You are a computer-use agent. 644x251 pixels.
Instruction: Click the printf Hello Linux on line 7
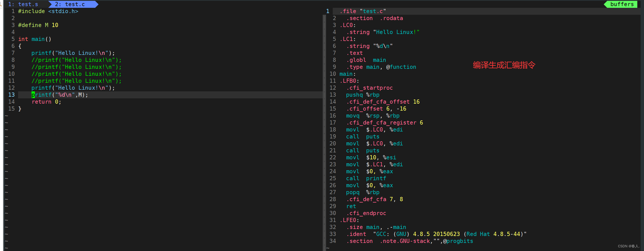click(x=73, y=53)
